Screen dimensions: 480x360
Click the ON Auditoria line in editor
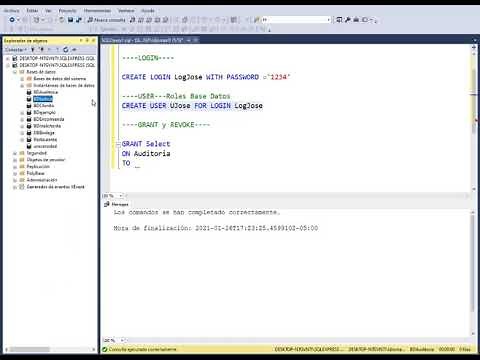coord(146,154)
